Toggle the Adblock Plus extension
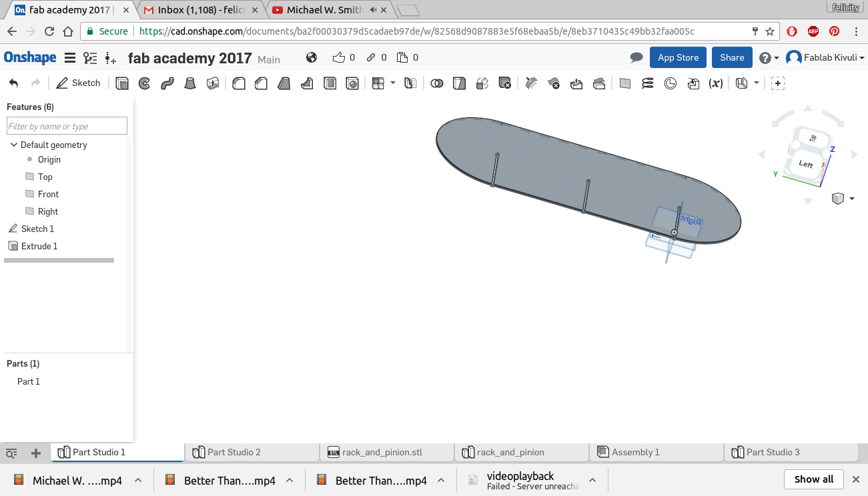Viewport: 868px width, 496px height. click(x=813, y=31)
